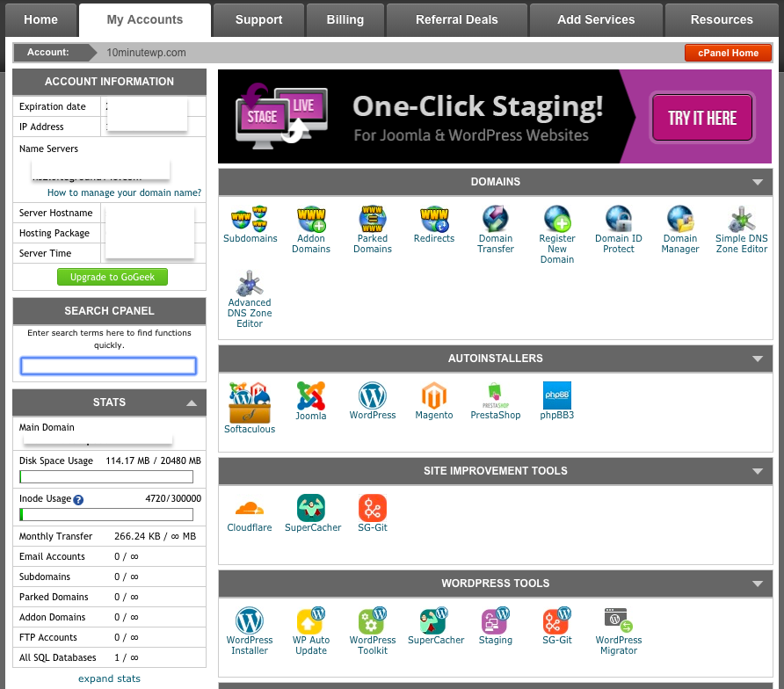Image resolution: width=784 pixels, height=689 pixels.
Task: Switch to the Referral Deals tab
Action: [x=457, y=20]
